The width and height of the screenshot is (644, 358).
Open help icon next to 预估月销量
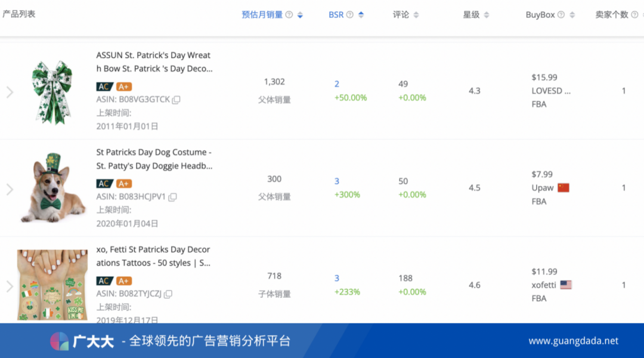pos(289,15)
